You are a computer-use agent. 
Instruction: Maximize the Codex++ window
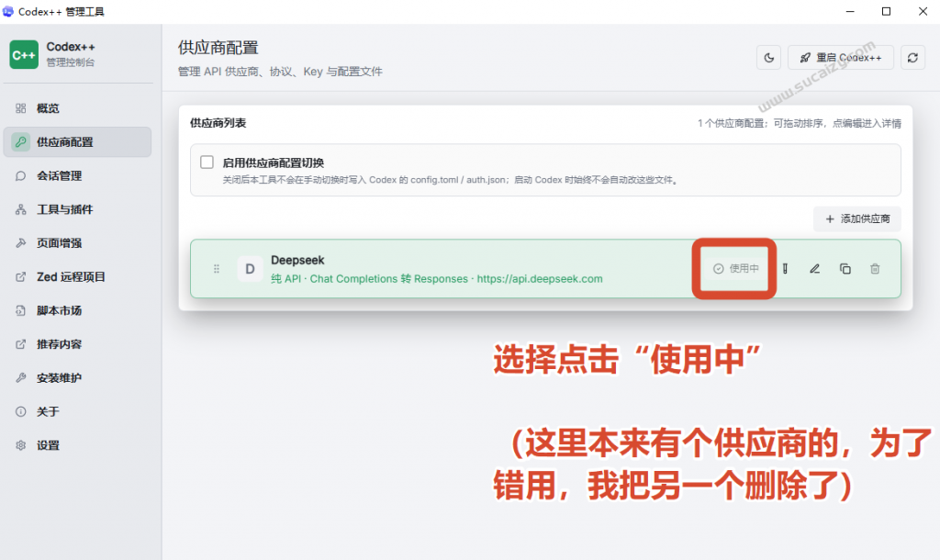886,11
